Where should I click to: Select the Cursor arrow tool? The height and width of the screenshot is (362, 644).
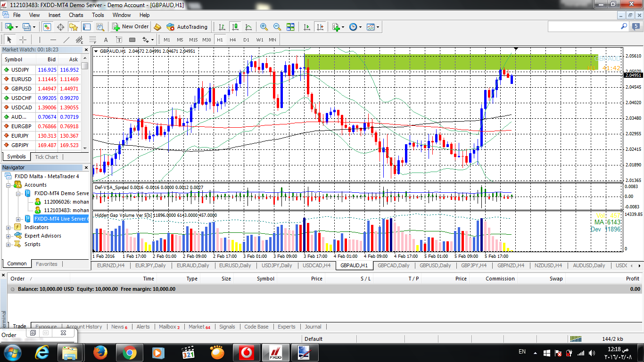9,40
